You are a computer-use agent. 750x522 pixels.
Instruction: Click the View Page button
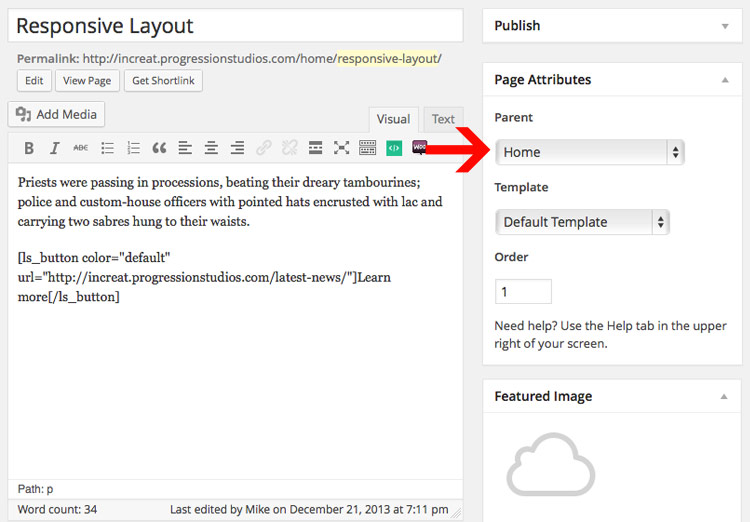coord(87,81)
